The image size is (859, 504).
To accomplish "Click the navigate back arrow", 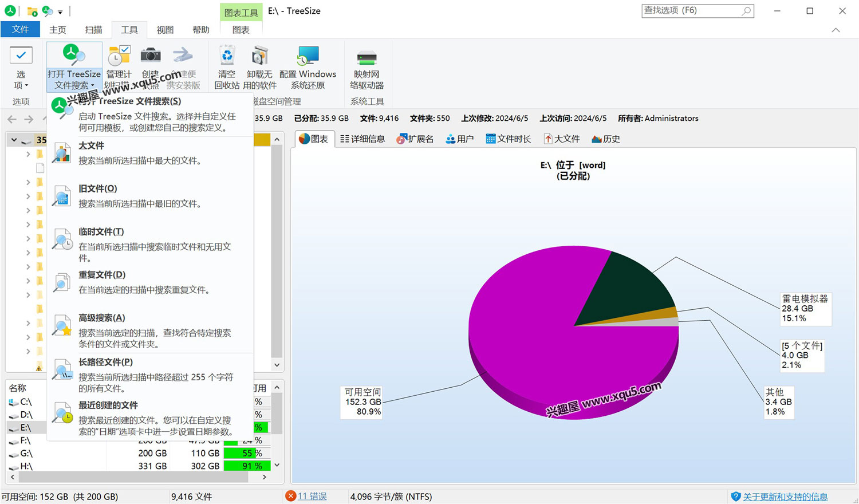I will (x=12, y=119).
